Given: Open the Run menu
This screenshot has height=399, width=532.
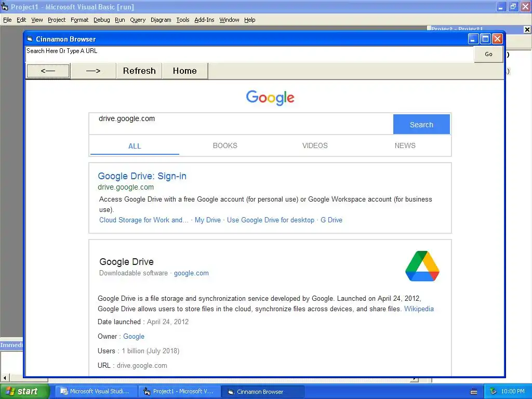Looking at the screenshot, I should [x=120, y=20].
